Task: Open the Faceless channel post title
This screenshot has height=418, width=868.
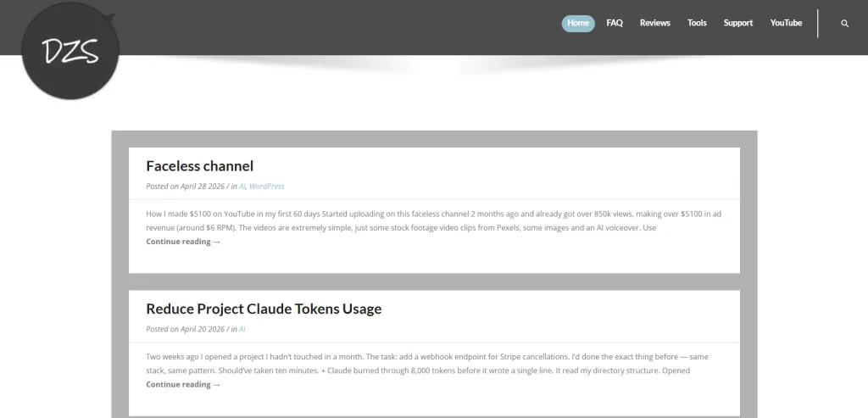Action: point(200,166)
